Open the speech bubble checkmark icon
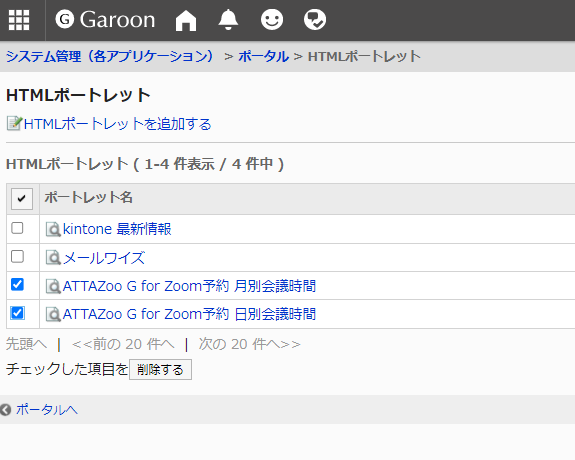 pyautogui.click(x=315, y=19)
